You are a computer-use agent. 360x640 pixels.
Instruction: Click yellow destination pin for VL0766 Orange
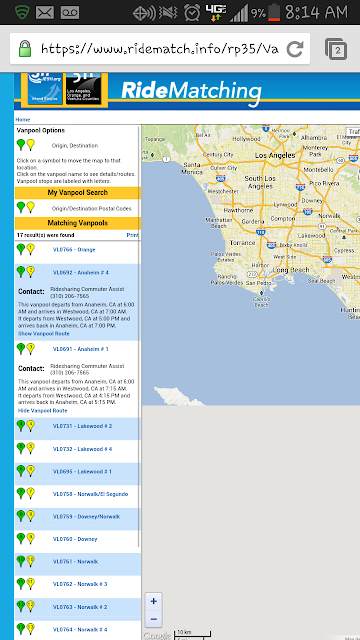point(31,249)
